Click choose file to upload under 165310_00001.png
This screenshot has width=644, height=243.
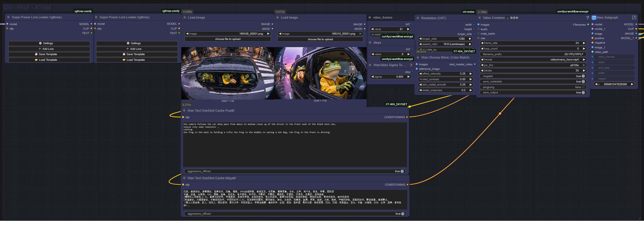point(320,39)
